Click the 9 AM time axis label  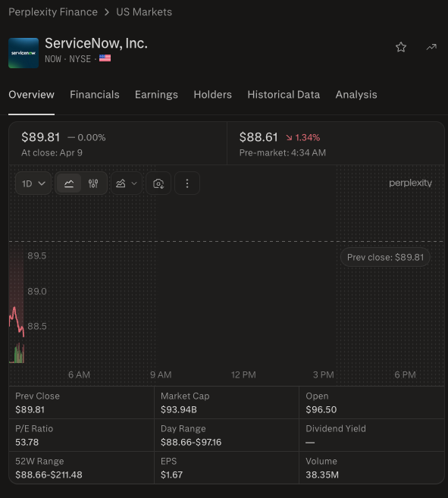pos(161,374)
